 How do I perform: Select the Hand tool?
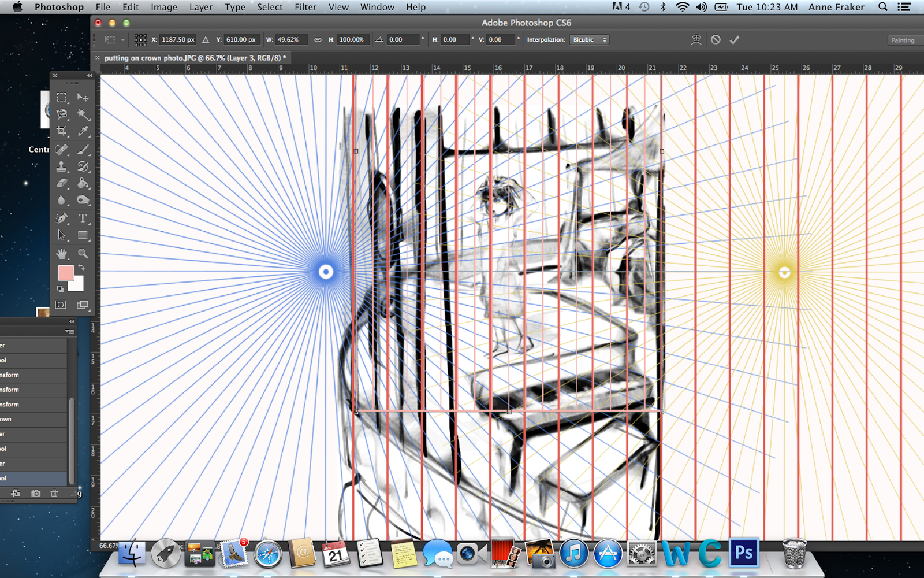[x=62, y=253]
